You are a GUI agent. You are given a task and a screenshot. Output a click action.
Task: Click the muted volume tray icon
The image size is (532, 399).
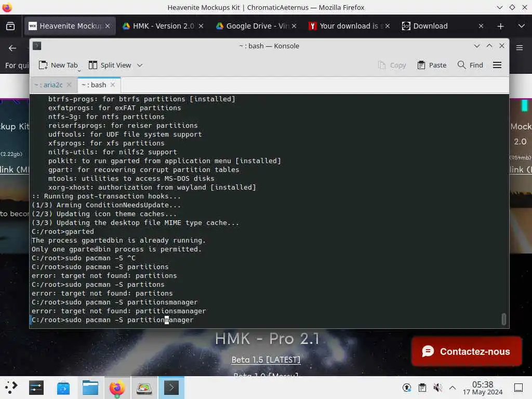437,388
